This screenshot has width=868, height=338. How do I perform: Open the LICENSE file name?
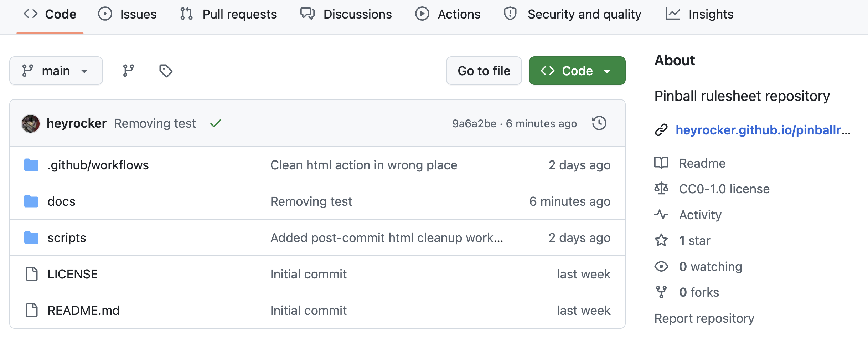pos(72,274)
